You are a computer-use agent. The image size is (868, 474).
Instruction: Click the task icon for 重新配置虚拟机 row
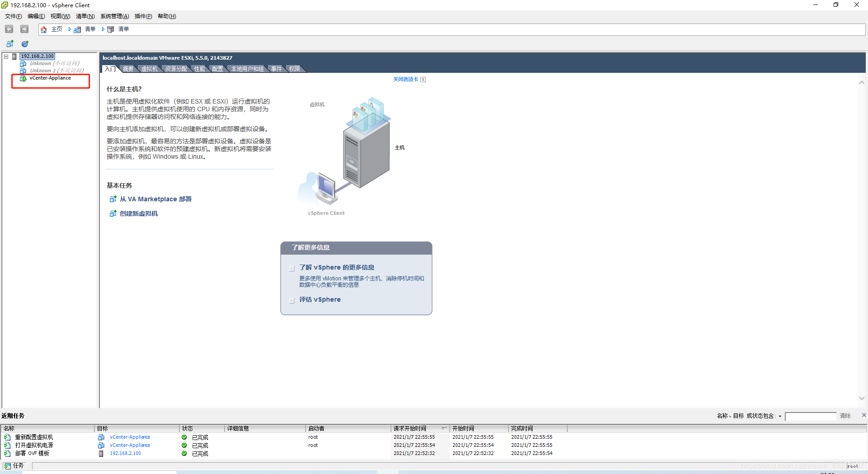tap(7, 437)
